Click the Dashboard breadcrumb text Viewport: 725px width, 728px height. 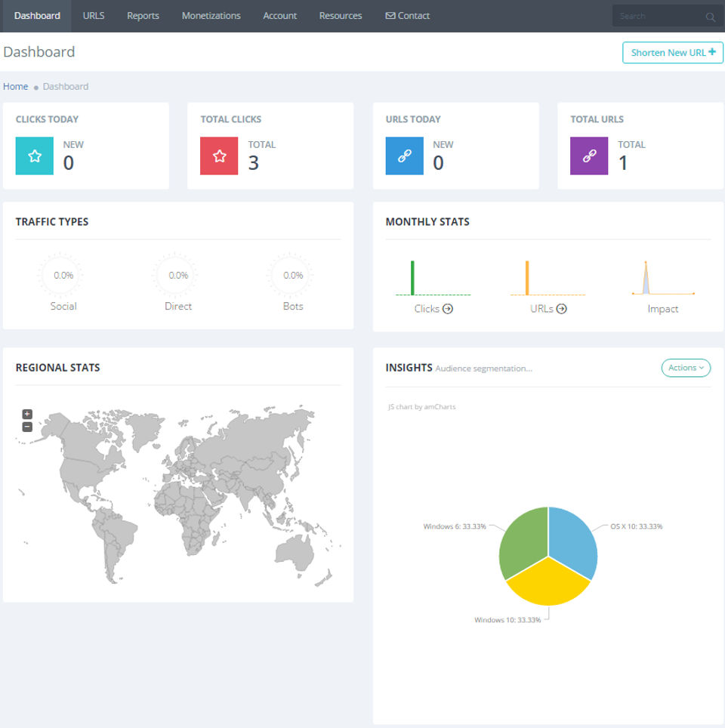[66, 86]
